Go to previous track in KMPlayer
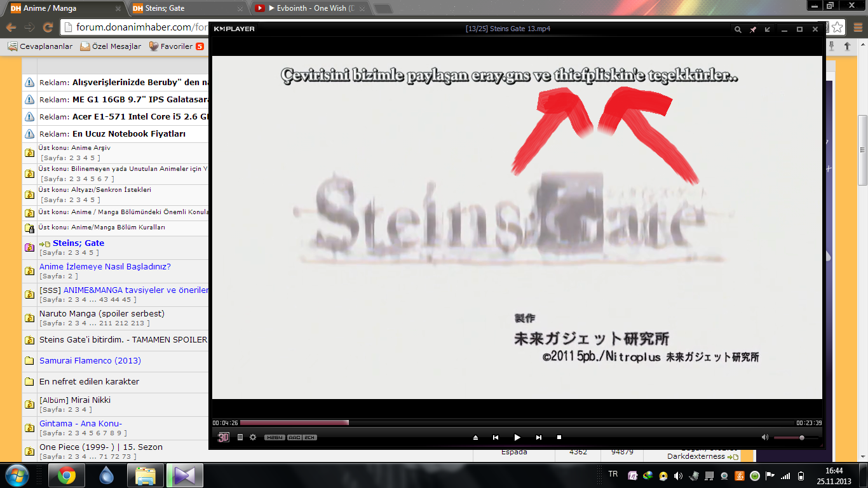The height and width of the screenshot is (488, 868). pyautogui.click(x=496, y=437)
